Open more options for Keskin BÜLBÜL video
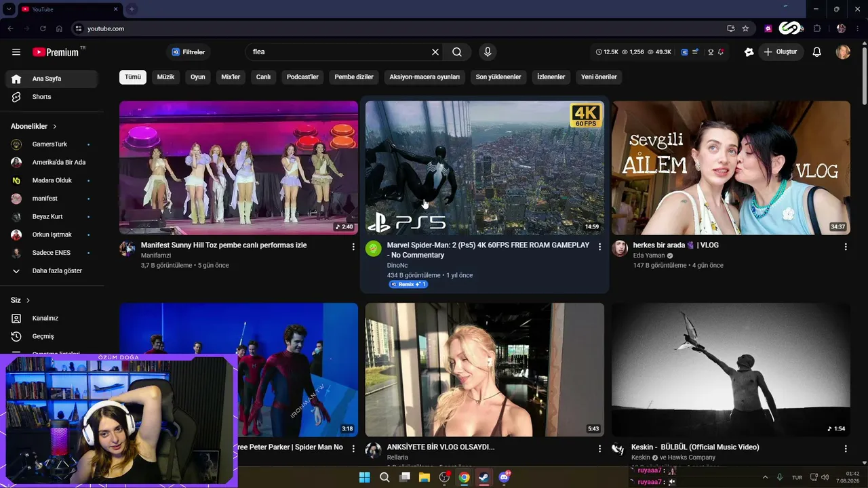Image resolution: width=868 pixels, height=488 pixels. (x=846, y=449)
